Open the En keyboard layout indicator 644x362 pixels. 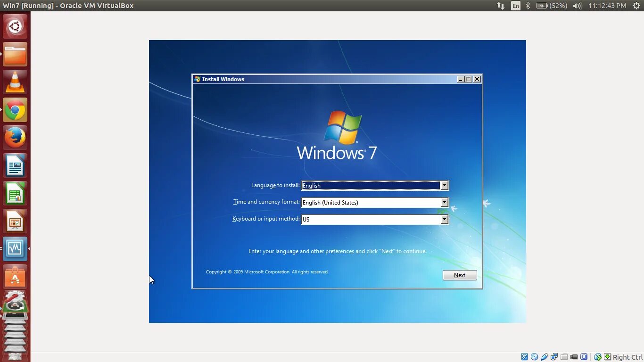pos(516,6)
